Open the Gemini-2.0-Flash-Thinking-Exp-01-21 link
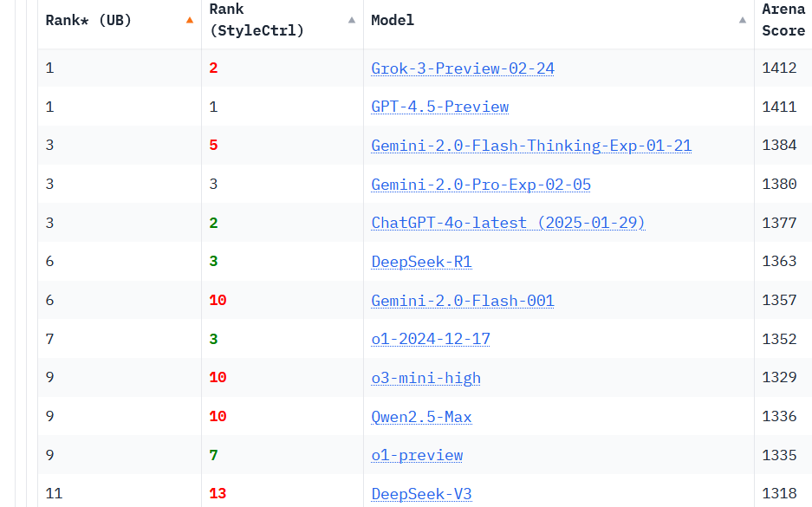The height and width of the screenshot is (507, 812). [x=531, y=146]
